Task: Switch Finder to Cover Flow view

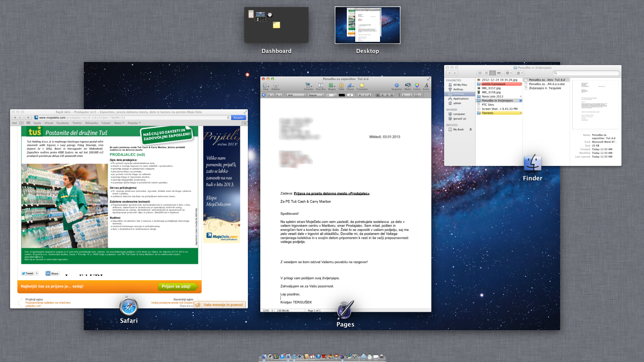Action: click(x=499, y=73)
